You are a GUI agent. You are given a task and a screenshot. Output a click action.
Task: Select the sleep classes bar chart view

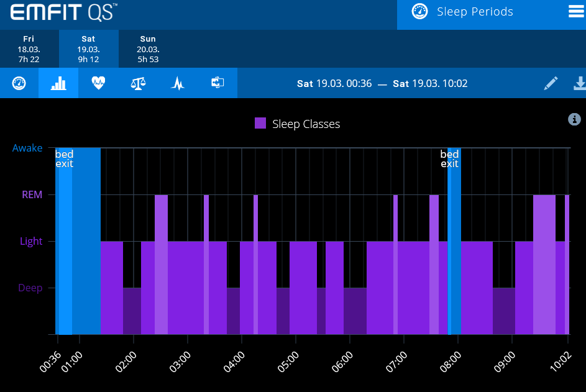58,83
